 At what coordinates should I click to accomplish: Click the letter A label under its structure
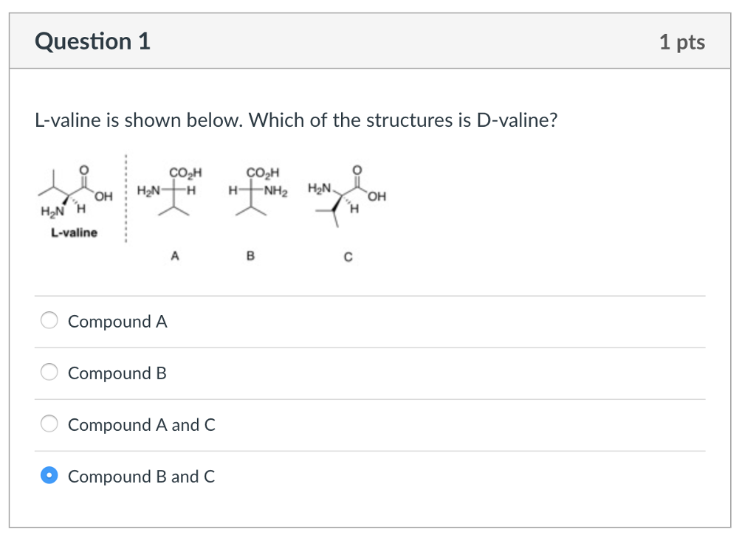coord(175,255)
